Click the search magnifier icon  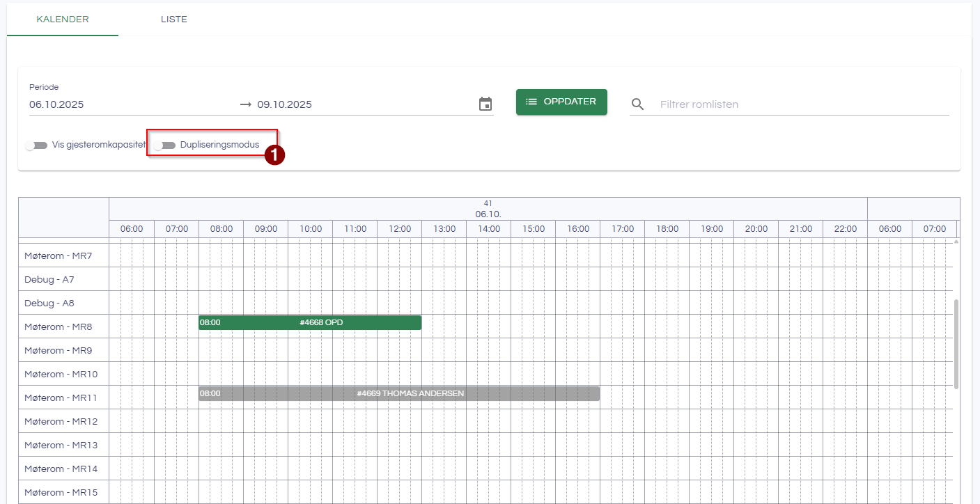[x=638, y=104]
